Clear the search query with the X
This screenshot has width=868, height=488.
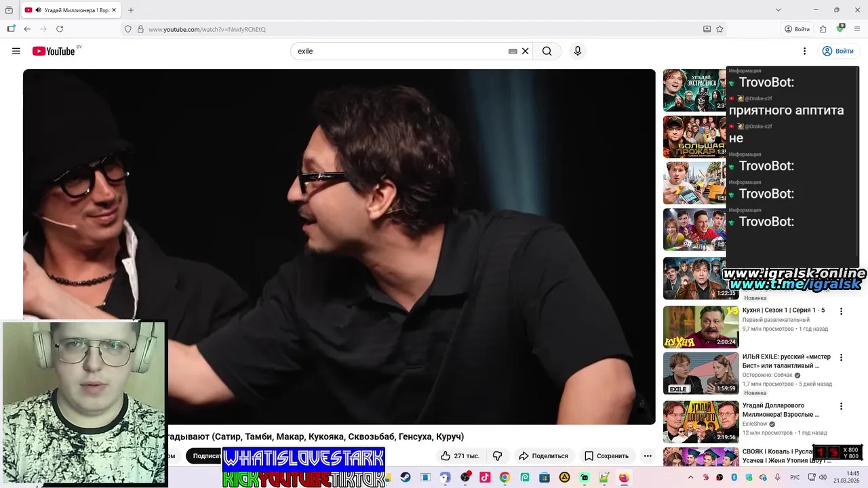pyautogui.click(x=525, y=51)
